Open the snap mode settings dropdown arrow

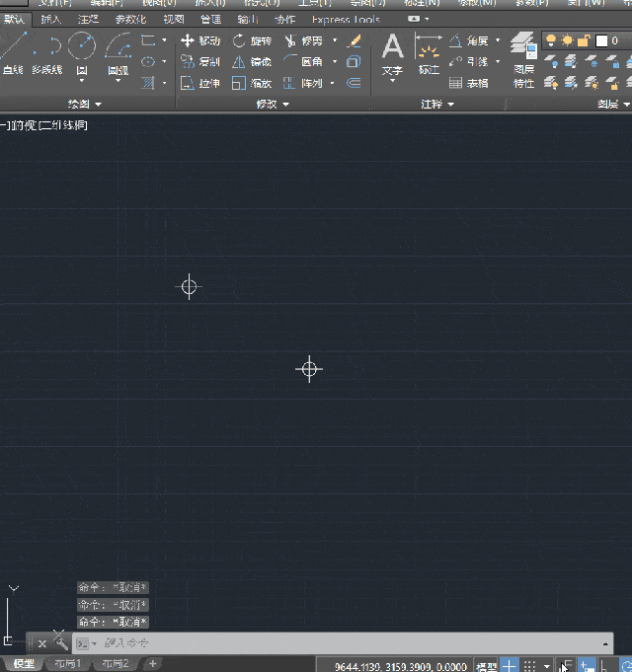click(x=547, y=666)
